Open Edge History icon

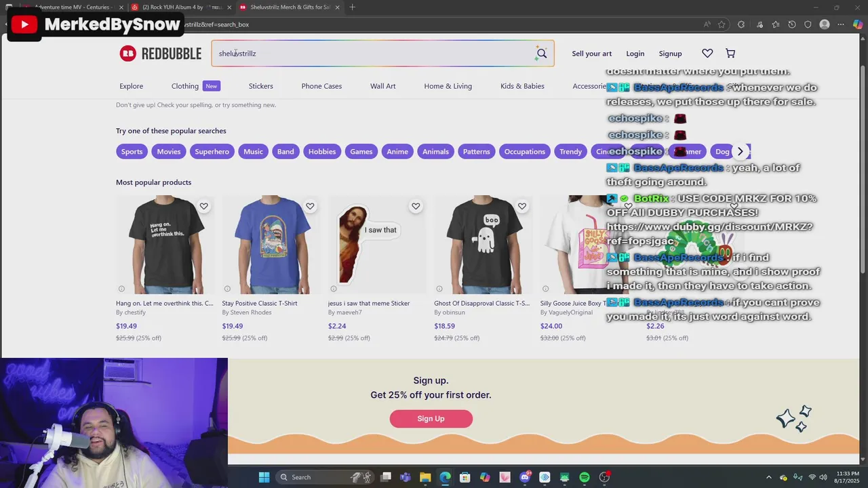pyautogui.click(x=792, y=24)
